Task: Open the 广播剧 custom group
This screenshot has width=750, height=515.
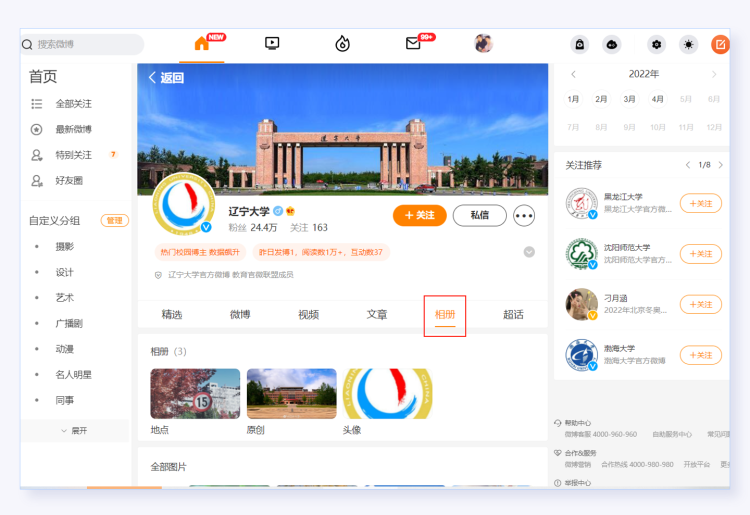Action: 69,323
